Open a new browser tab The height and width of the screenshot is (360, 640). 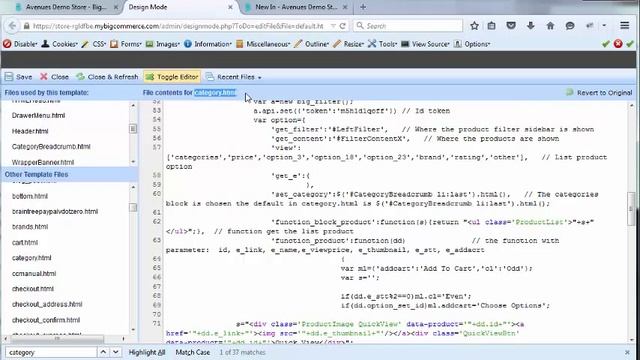[363, 7]
